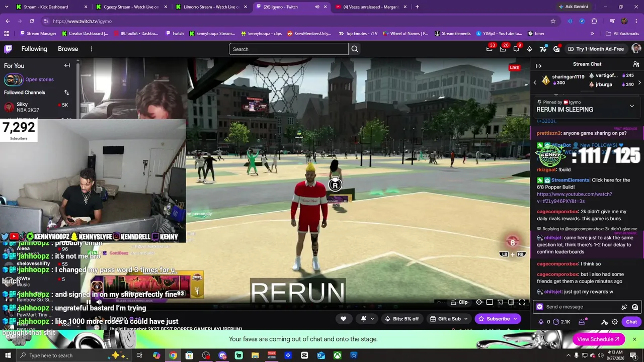Collapse Stream Chat panel arrow

(x=538, y=66)
